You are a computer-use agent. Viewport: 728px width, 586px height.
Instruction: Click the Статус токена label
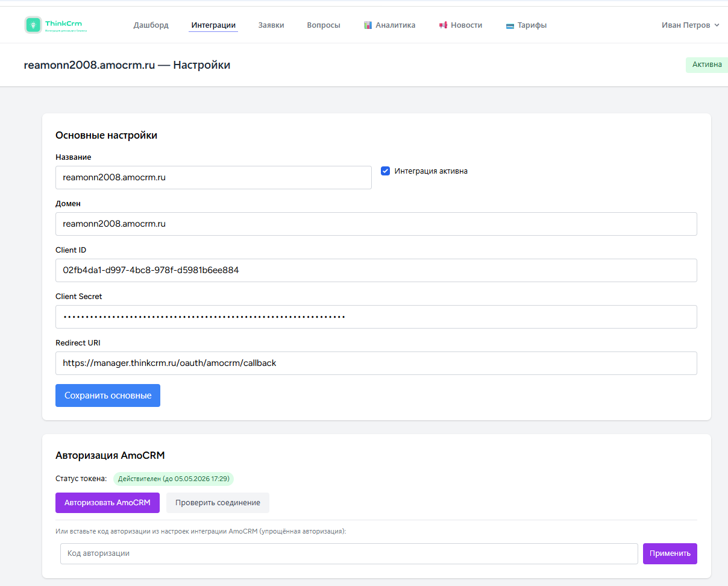81,479
